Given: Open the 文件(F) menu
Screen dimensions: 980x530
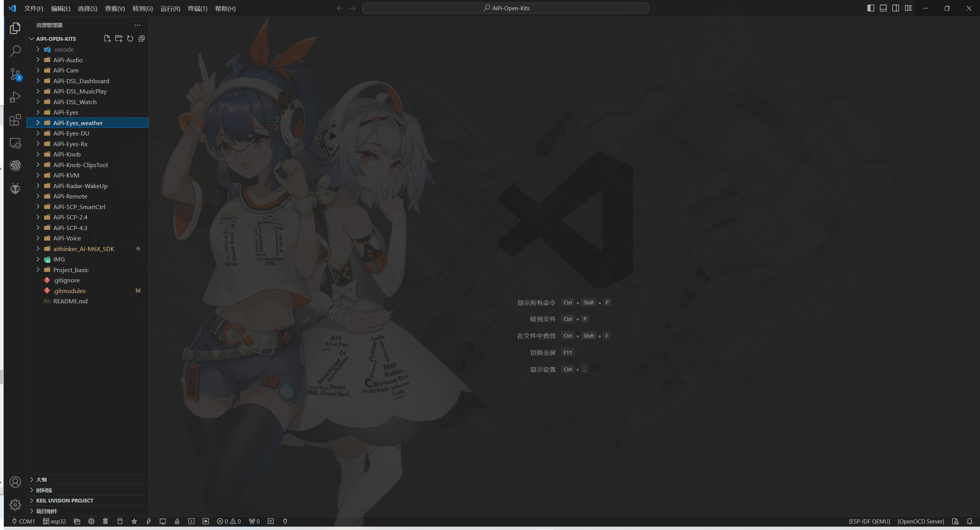Looking at the screenshot, I should [x=34, y=8].
